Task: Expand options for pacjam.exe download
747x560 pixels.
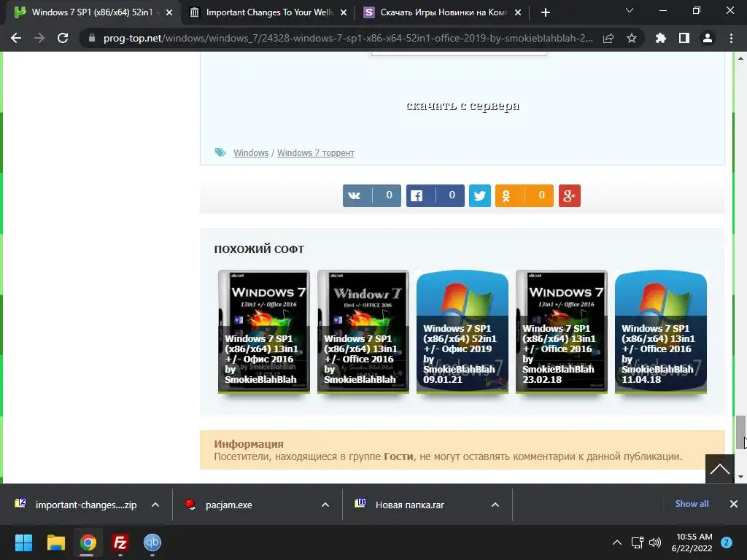Action: pyautogui.click(x=325, y=505)
